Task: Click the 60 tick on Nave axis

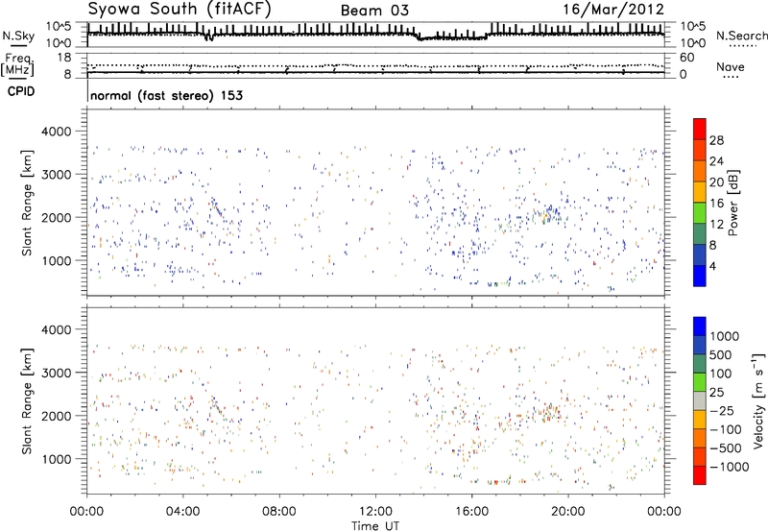Action: click(687, 58)
